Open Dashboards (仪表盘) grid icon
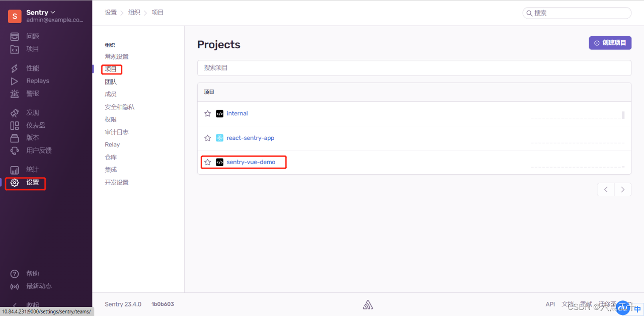This screenshot has width=644, height=316. coord(15,125)
